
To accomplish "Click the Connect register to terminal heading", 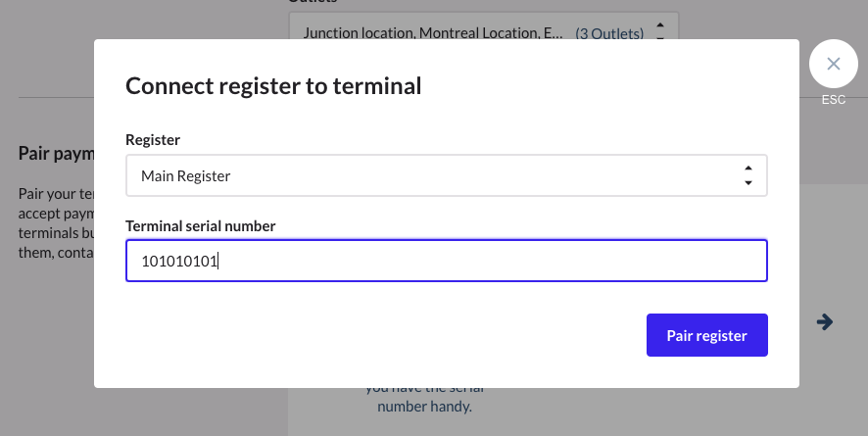I will tap(273, 86).
